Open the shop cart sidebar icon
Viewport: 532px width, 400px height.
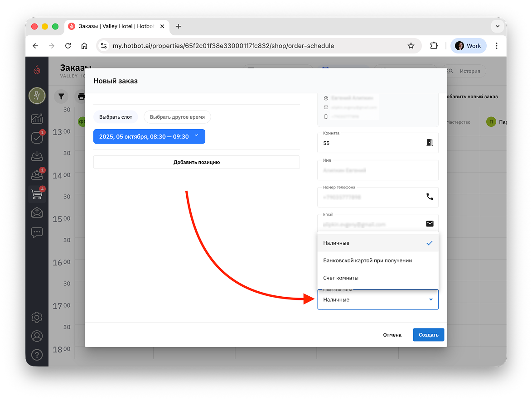[x=37, y=194]
